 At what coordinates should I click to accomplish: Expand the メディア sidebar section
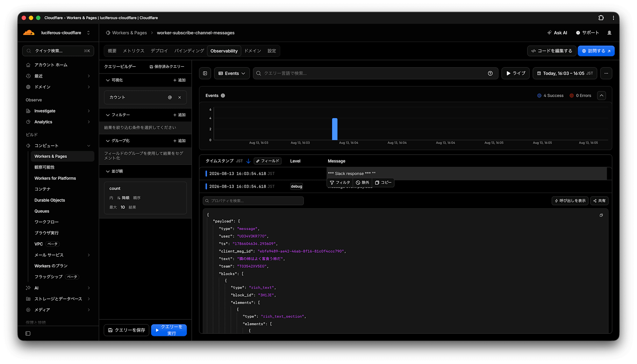coord(89,310)
